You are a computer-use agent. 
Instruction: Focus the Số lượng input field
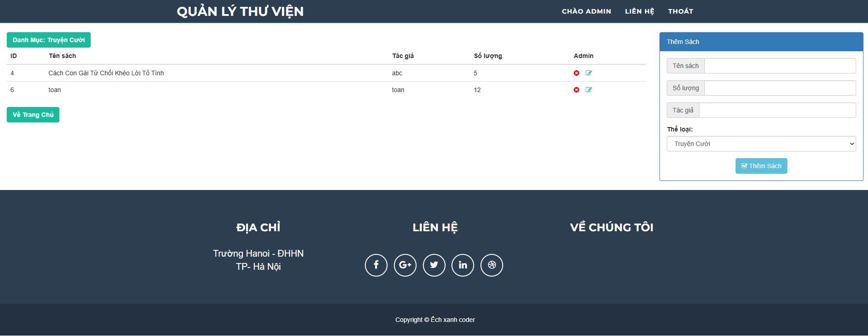[x=780, y=88]
